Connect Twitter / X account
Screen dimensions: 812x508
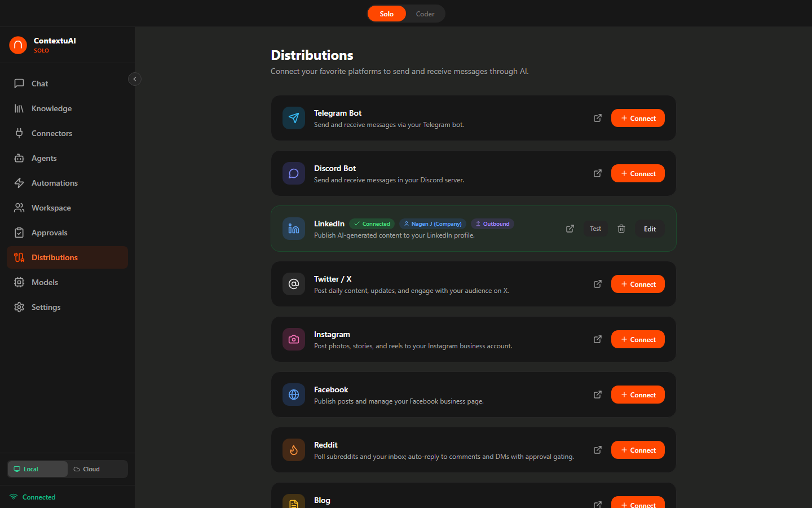[x=638, y=284]
